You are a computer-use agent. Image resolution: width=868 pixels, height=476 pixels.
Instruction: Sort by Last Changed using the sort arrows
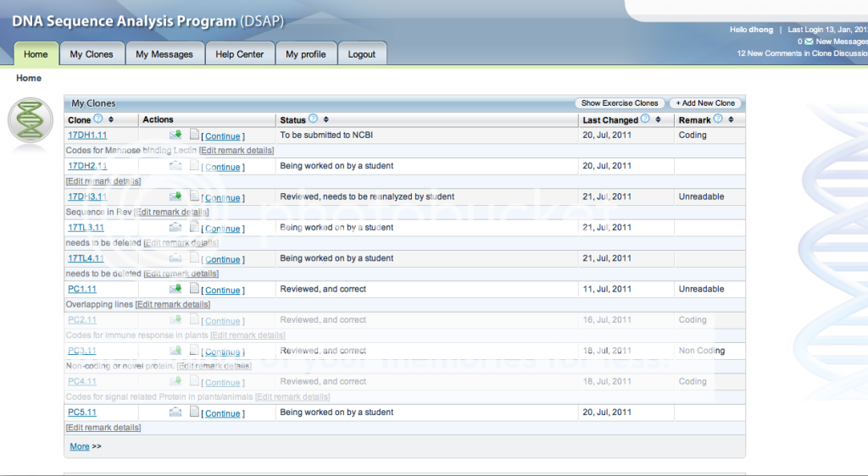[658, 120]
